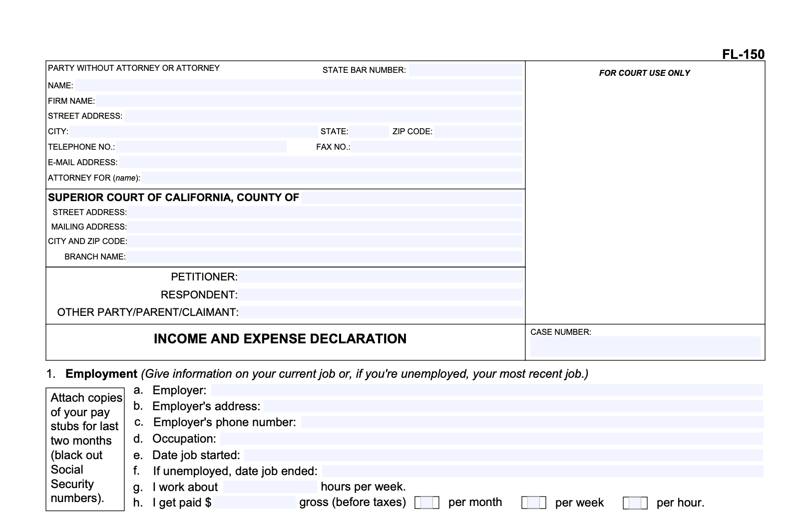Click the court Branch Name field
Viewport: 812px width, 515px height.
[x=324, y=257]
